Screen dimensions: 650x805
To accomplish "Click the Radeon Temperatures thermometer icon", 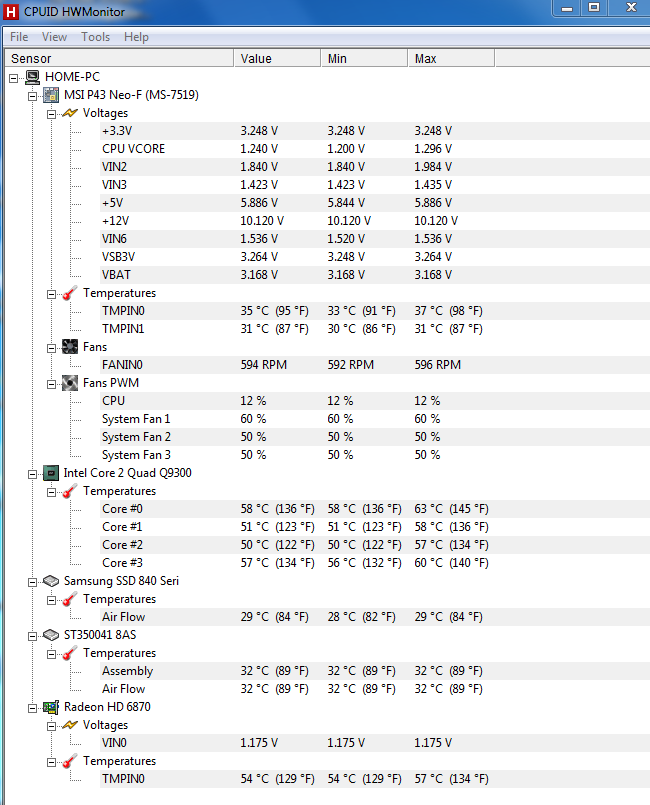I will point(69,761).
